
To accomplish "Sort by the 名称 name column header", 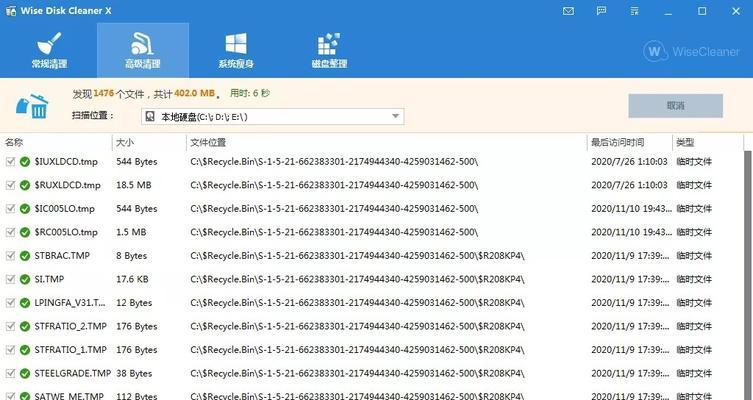I will click(14, 143).
